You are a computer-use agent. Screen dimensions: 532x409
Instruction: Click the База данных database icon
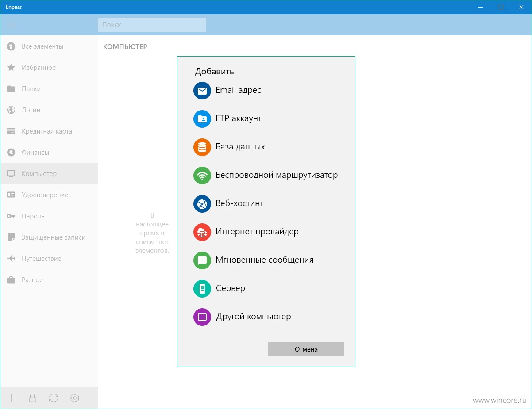point(202,147)
